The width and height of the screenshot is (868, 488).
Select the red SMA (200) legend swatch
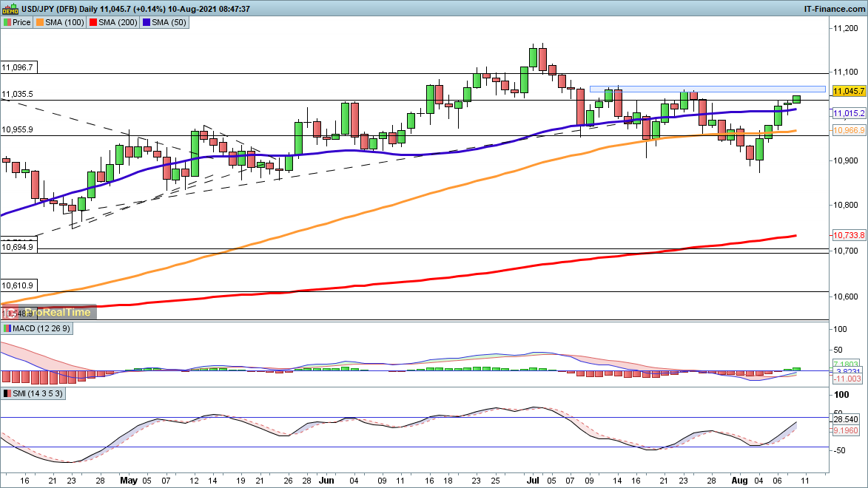pos(93,23)
